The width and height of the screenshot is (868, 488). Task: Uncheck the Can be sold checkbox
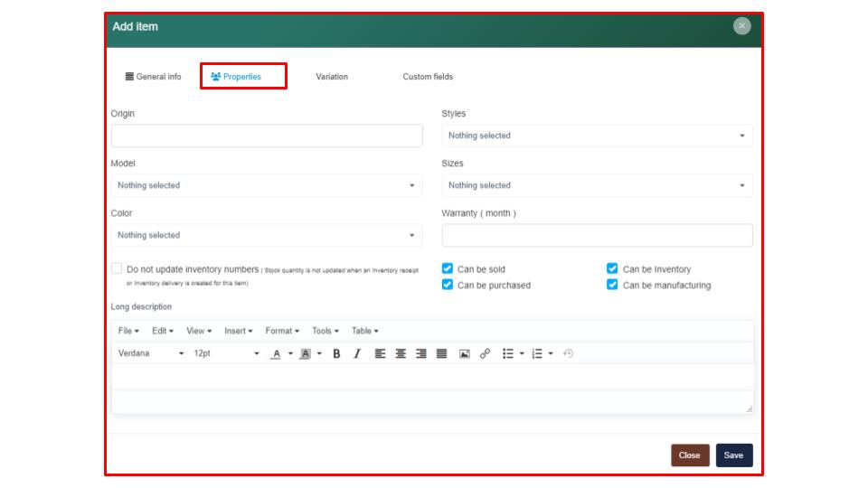[448, 268]
